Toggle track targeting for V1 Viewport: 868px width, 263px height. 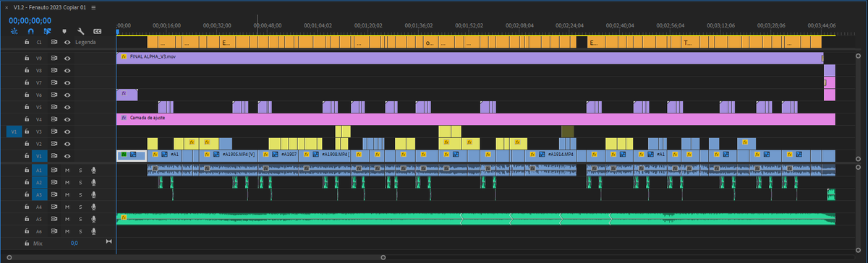pyautogui.click(x=39, y=156)
